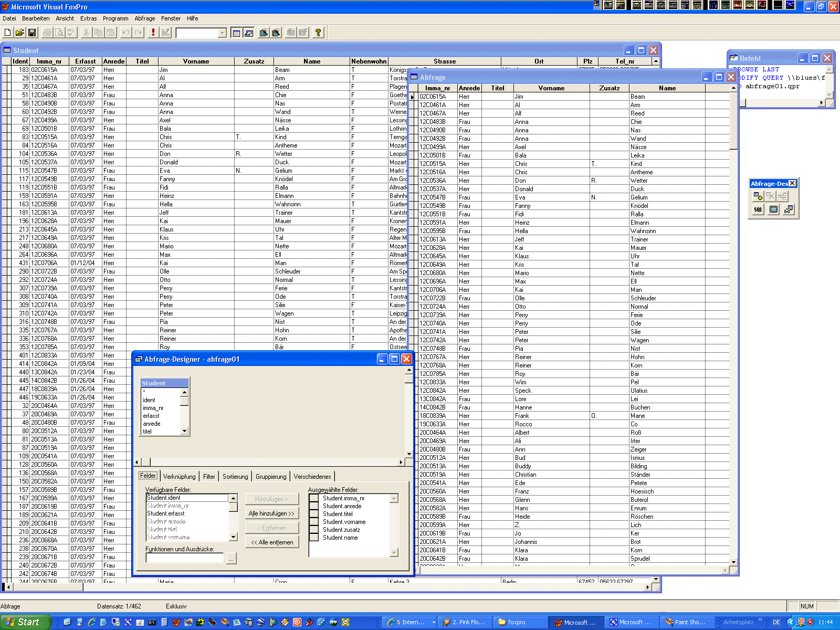The height and width of the screenshot is (630, 840).
Task: Switch to foxpro folder in taskbar
Action: [519, 622]
